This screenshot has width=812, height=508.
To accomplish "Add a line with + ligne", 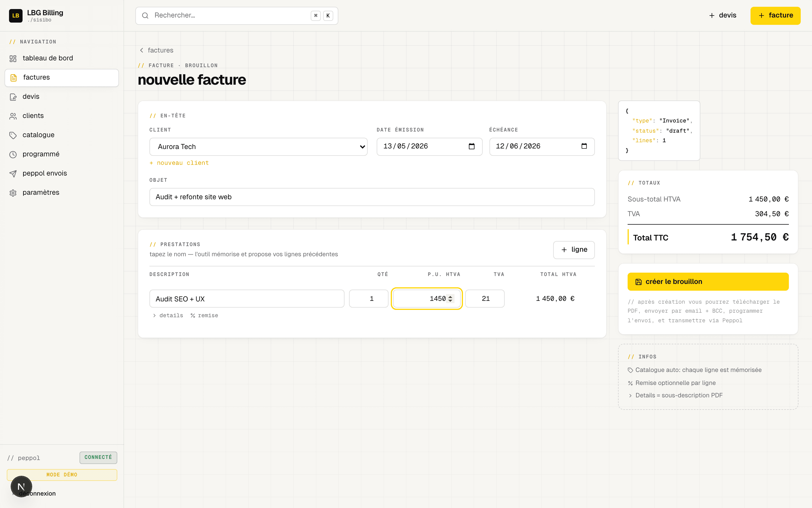I will [x=574, y=250].
